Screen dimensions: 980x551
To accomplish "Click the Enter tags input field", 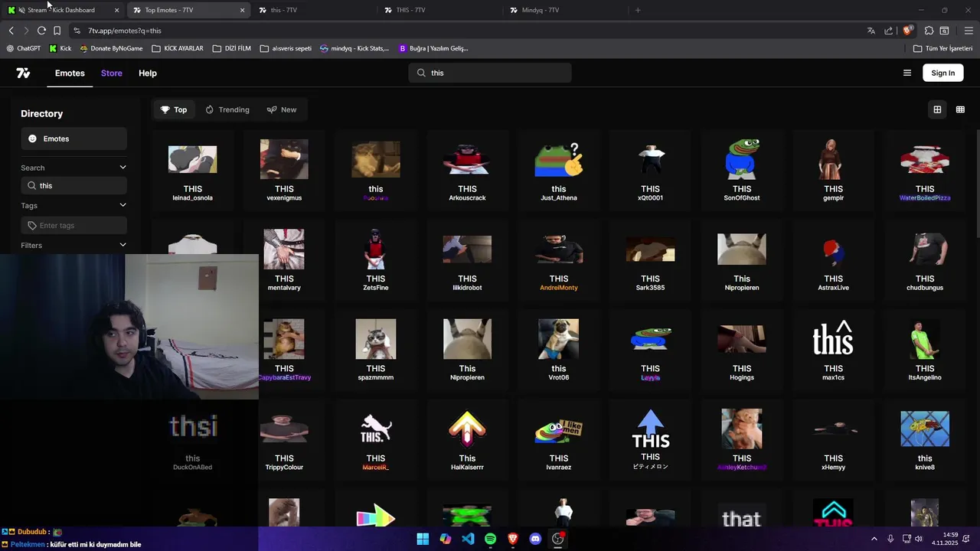I will coord(73,225).
